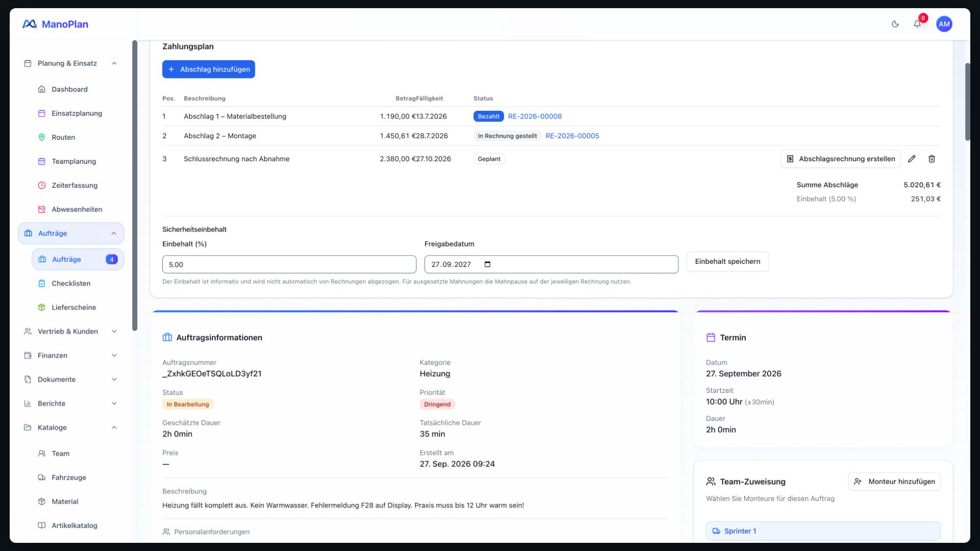Image resolution: width=980 pixels, height=551 pixels.
Task: Expand Dokumente section
Action: pyautogui.click(x=71, y=379)
